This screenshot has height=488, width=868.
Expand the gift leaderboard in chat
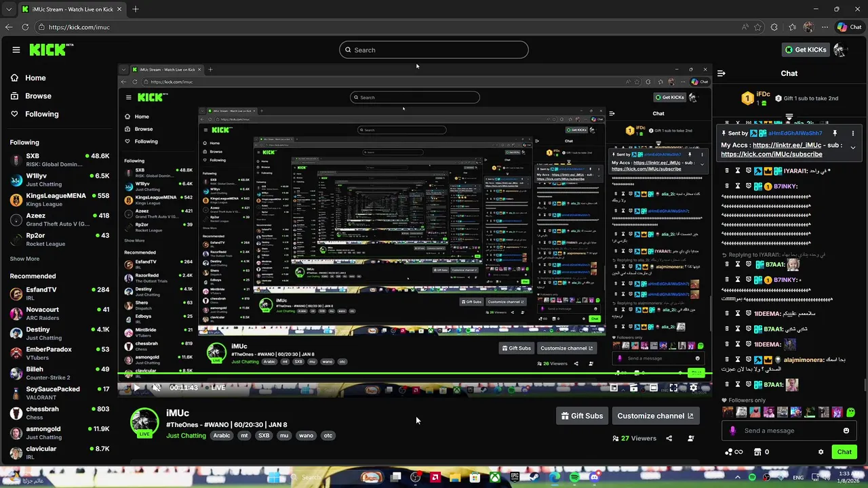pos(789,117)
